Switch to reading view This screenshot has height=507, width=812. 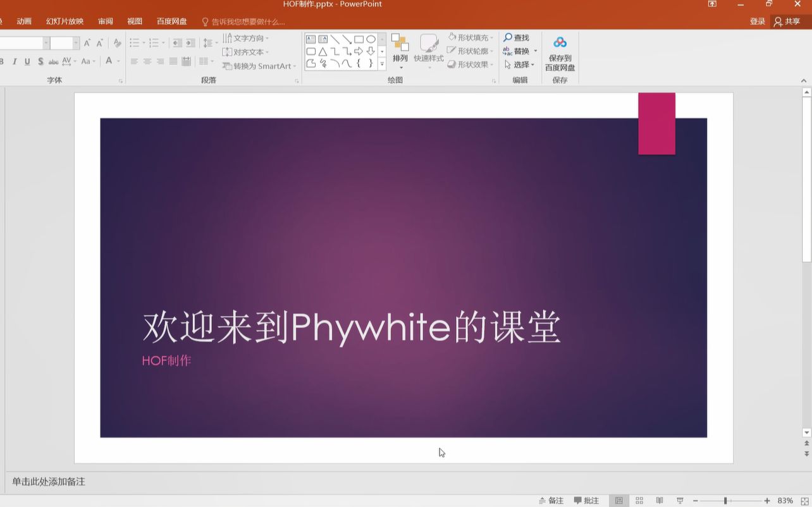point(660,501)
